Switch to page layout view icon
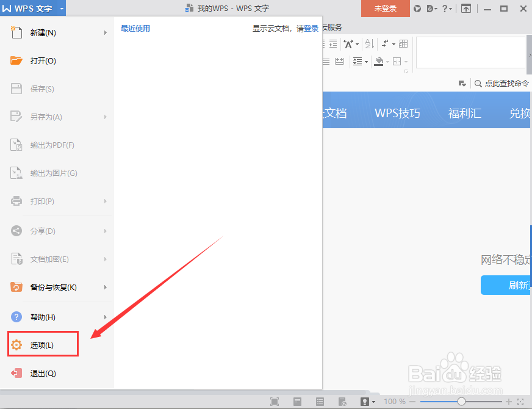The height and width of the screenshot is (409, 532). [297, 402]
